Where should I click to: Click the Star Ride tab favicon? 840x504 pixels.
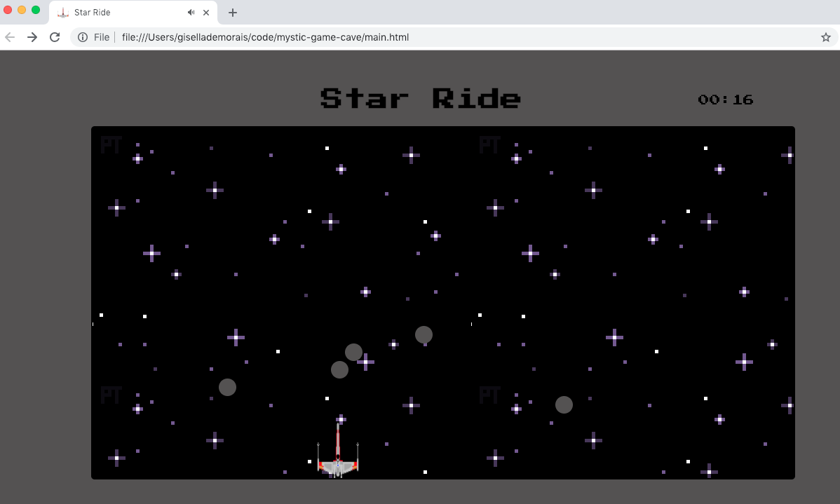pos(63,13)
